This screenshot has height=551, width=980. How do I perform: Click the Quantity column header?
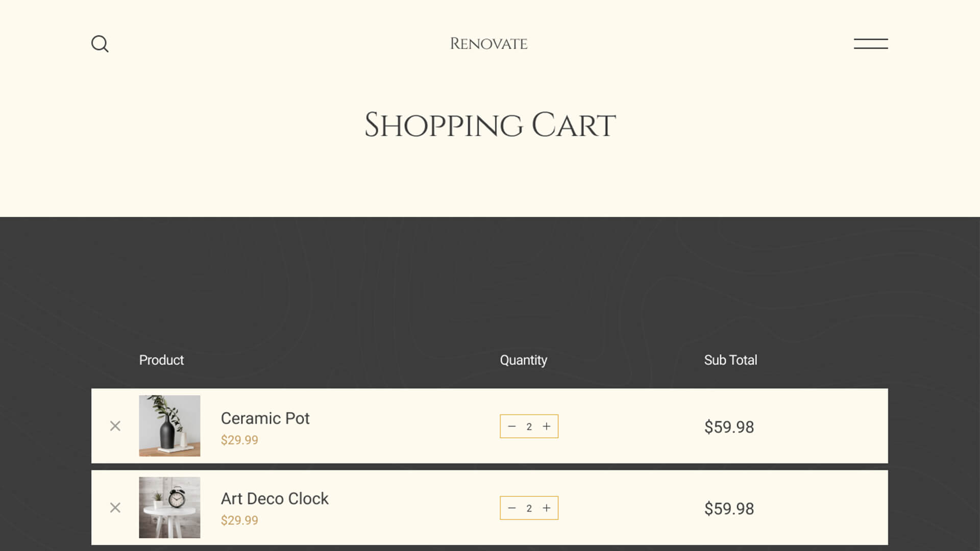tap(523, 360)
